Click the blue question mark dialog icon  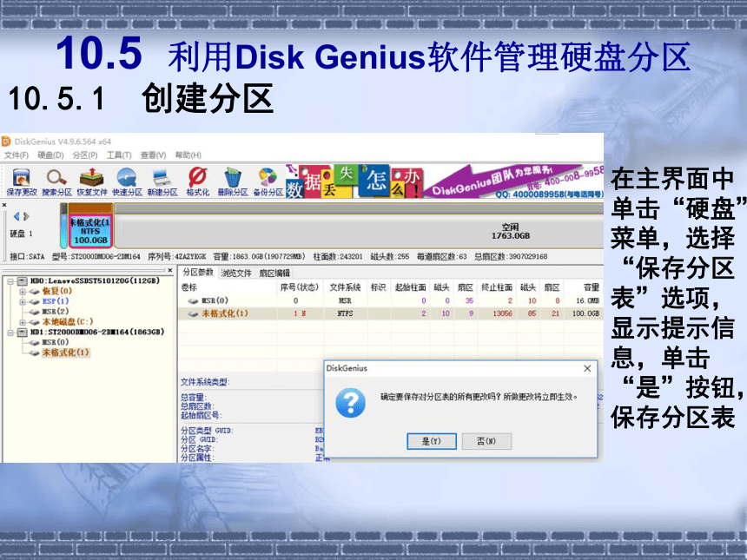click(x=350, y=402)
